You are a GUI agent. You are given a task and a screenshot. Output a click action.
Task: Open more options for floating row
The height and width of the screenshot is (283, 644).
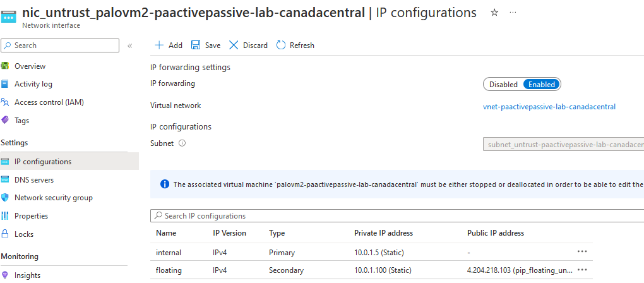(582, 270)
